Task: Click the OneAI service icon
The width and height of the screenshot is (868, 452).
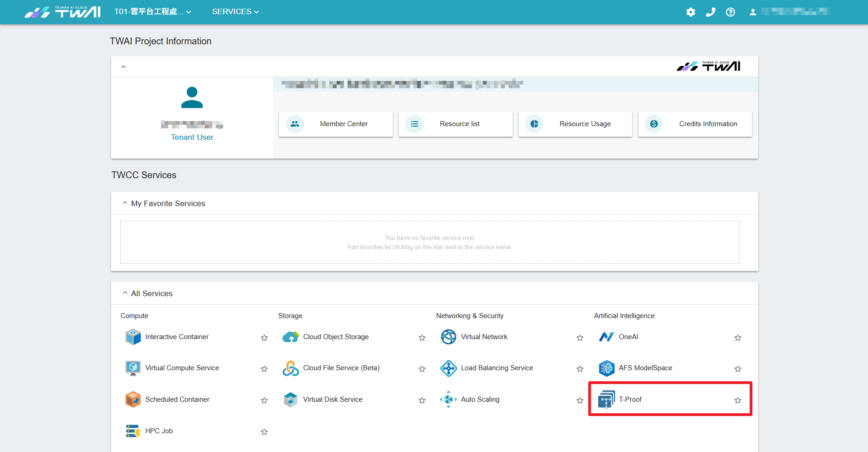Action: pos(606,337)
